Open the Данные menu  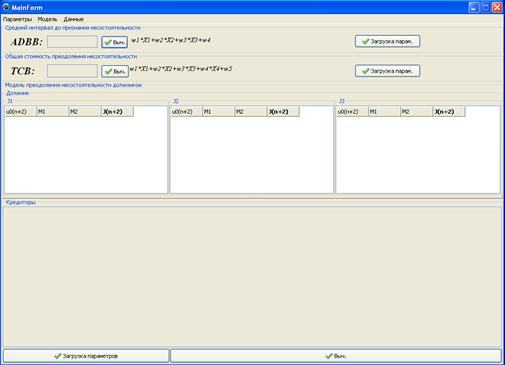click(73, 19)
